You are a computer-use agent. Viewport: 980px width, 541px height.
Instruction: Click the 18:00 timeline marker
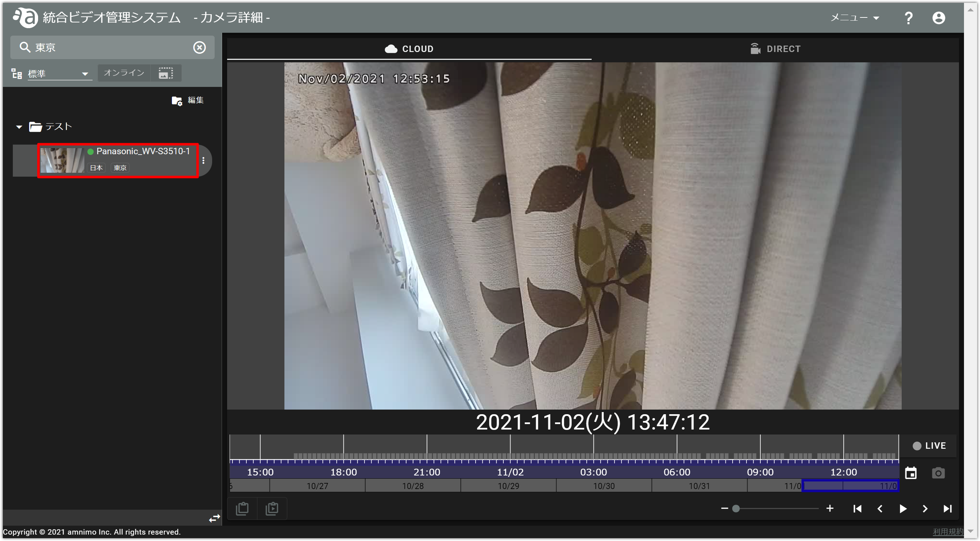click(343, 472)
